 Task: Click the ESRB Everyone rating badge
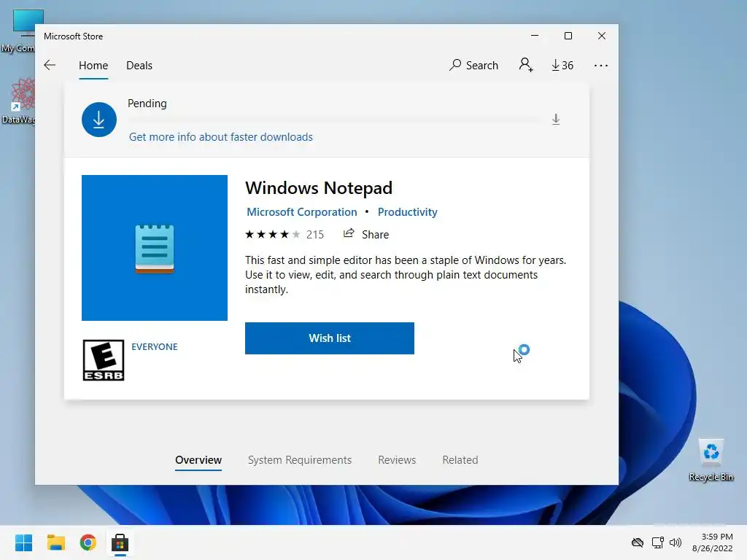point(104,360)
